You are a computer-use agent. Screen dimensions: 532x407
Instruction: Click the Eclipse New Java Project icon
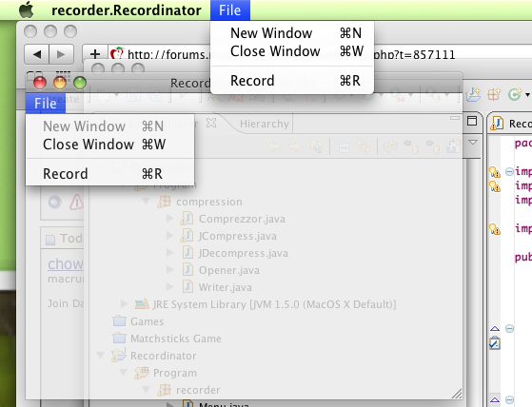473,94
